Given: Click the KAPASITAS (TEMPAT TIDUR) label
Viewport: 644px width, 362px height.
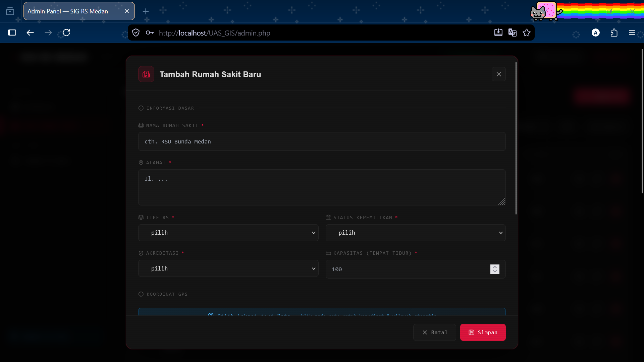Looking at the screenshot, I should coord(373,253).
